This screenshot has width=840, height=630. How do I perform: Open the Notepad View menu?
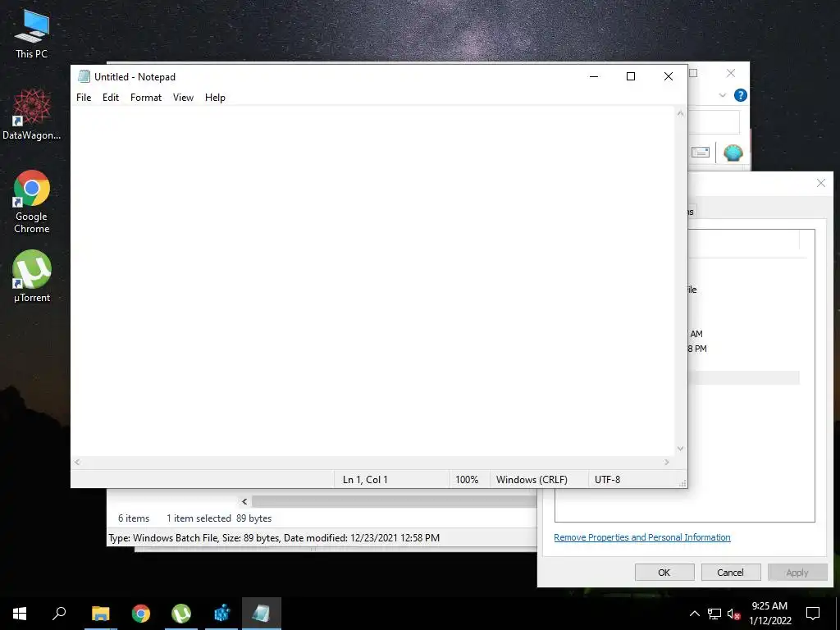183,98
